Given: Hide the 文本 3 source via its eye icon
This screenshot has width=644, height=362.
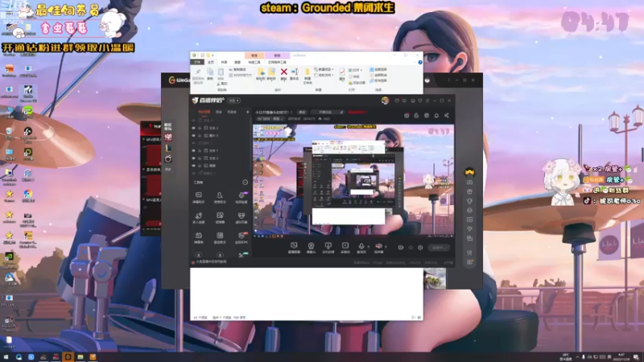Looking at the screenshot, I should [x=193, y=128].
